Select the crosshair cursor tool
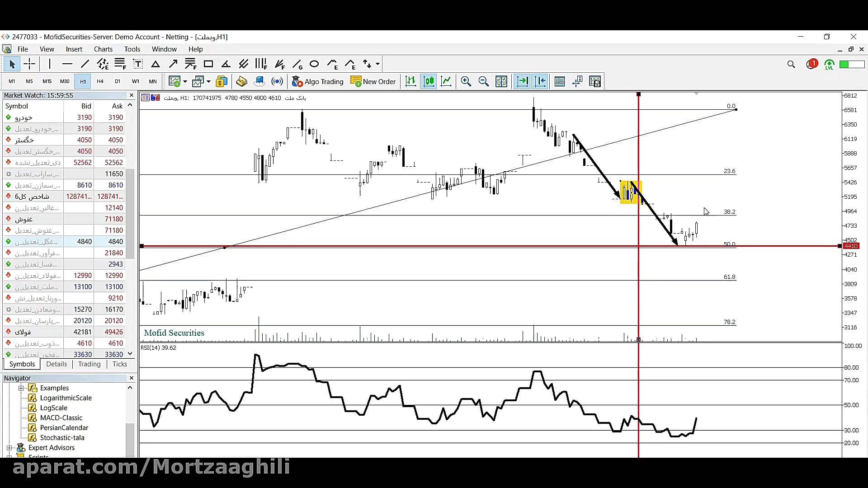 click(29, 64)
